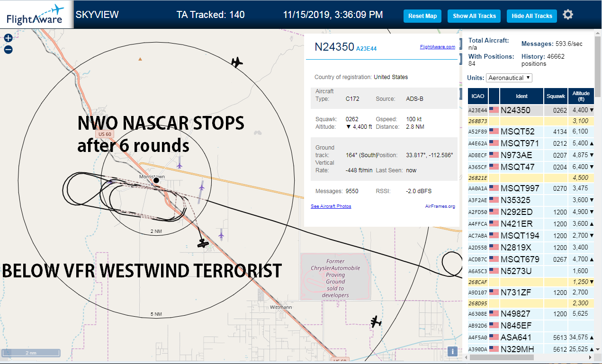Click Hide All Tracks button
This screenshot has width=602, height=364.
[x=532, y=16]
